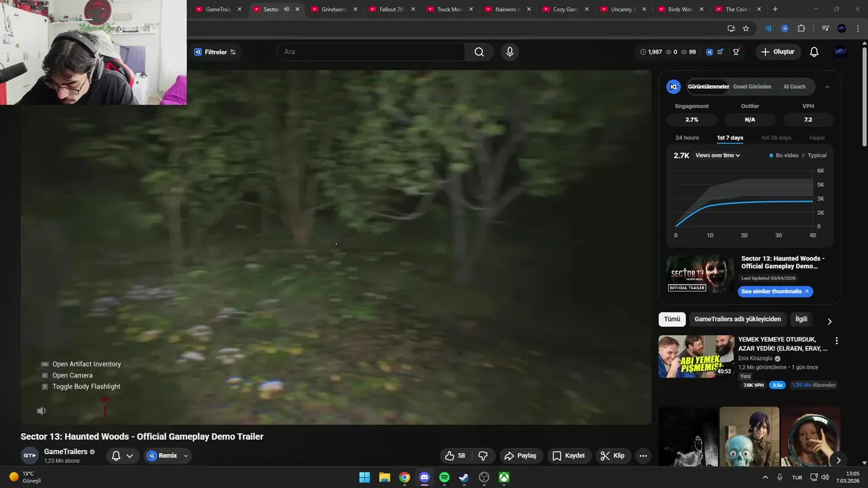Open the Chrome extensions puzzle icon
The image size is (868, 488).
click(x=801, y=28)
